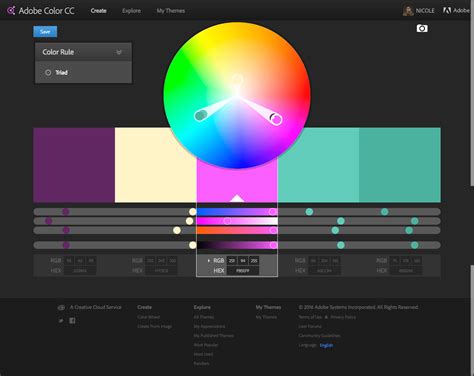Open the Community Guidelines link
This screenshot has height=376, width=474.
tap(319, 336)
